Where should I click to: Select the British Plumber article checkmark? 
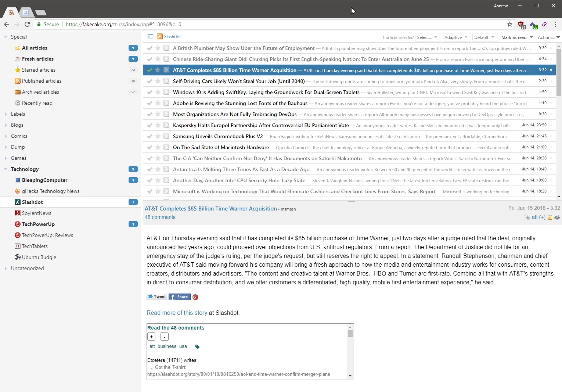click(x=149, y=48)
